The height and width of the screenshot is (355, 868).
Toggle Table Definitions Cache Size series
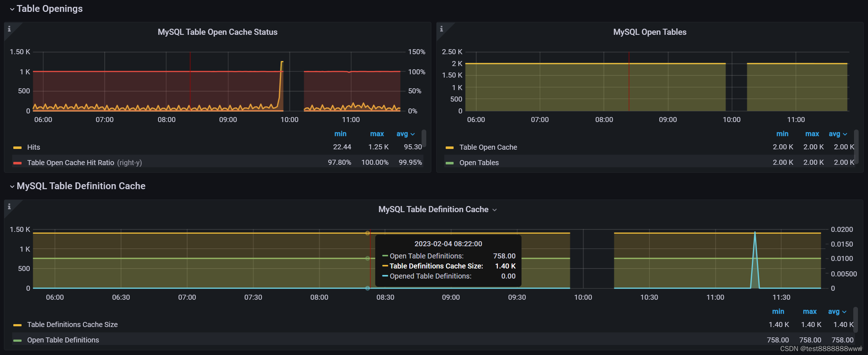72,324
